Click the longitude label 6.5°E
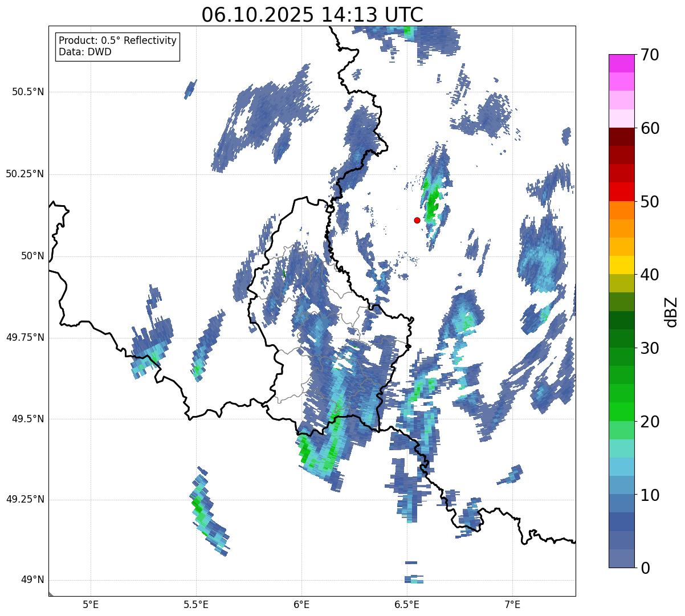This screenshot has height=616, width=685. tap(407, 604)
